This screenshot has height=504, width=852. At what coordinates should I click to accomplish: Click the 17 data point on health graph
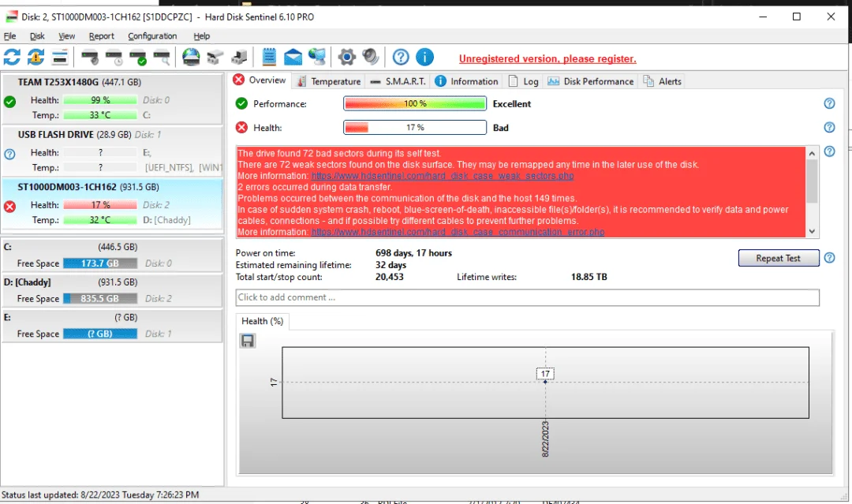545,382
